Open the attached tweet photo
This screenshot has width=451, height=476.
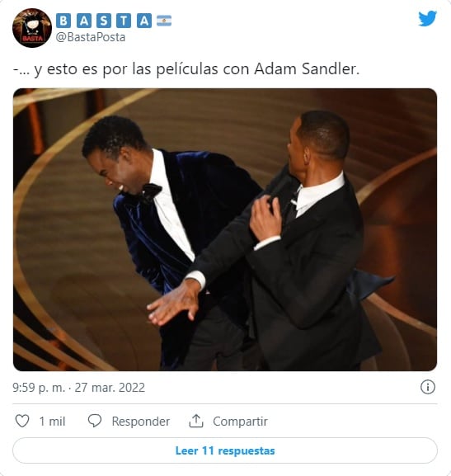click(225, 229)
